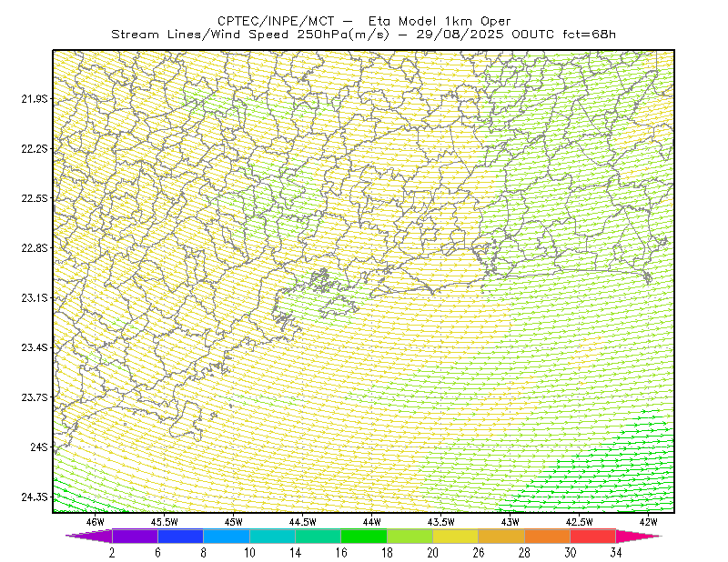Click the bright green swatch between 16 and 18

364,536
